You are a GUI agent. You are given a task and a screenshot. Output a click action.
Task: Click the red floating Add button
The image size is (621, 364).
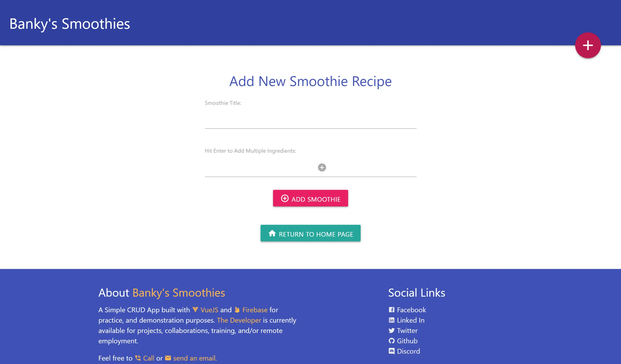(x=588, y=45)
